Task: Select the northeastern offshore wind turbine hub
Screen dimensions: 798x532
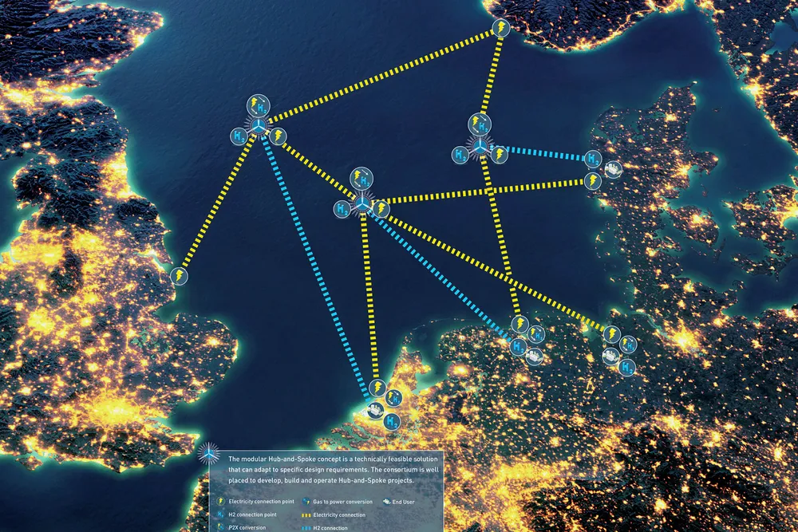Action: point(480,145)
